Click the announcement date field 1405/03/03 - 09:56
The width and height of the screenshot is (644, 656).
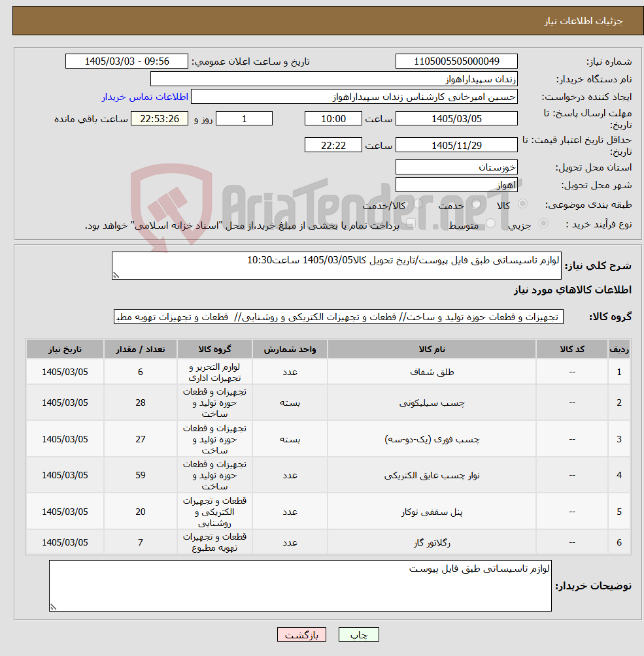coord(127,61)
